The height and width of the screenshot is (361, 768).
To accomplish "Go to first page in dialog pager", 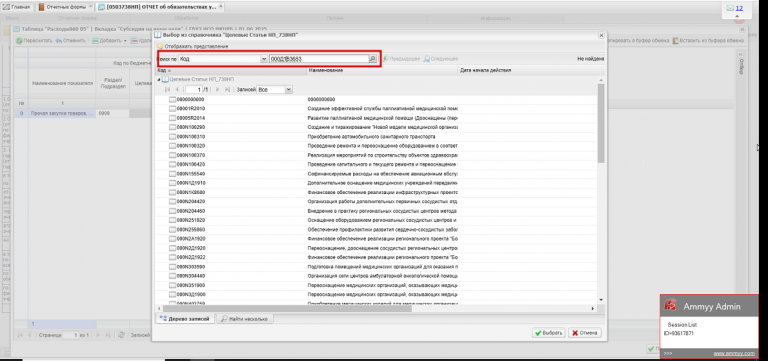I will pyautogui.click(x=168, y=90).
